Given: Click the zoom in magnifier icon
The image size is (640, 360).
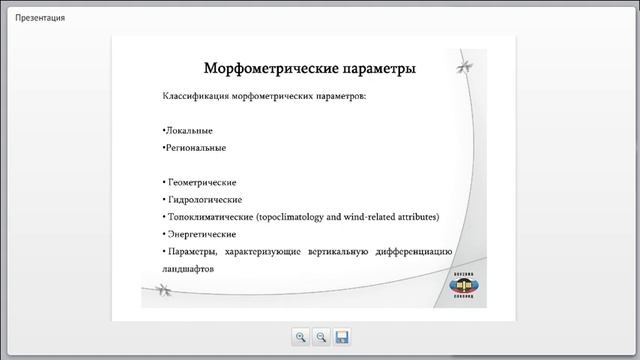Looking at the screenshot, I should point(300,337).
